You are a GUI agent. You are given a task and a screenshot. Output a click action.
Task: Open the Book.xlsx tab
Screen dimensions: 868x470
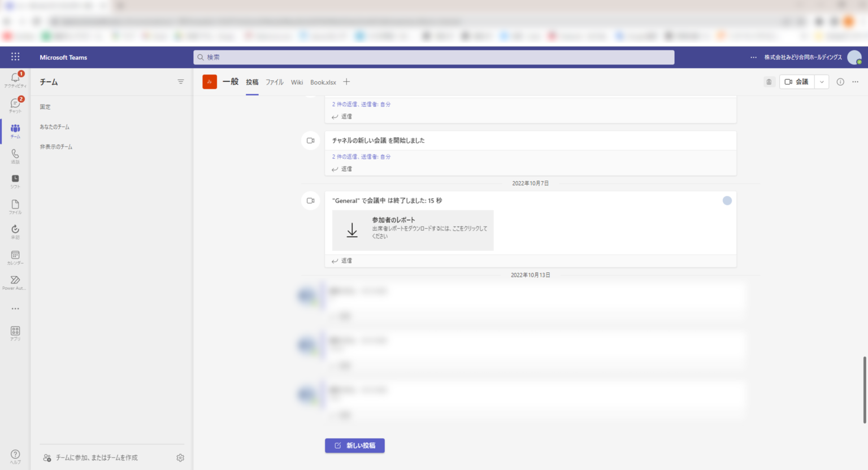click(x=323, y=82)
